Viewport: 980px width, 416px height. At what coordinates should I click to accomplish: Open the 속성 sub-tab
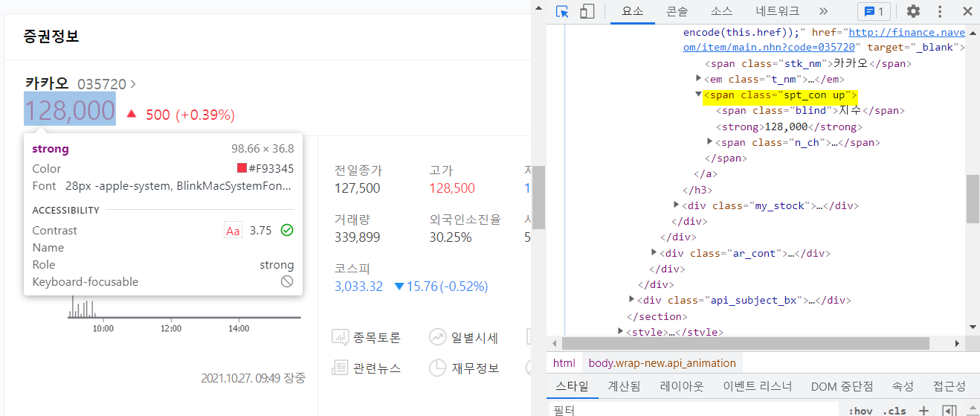[903, 386]
